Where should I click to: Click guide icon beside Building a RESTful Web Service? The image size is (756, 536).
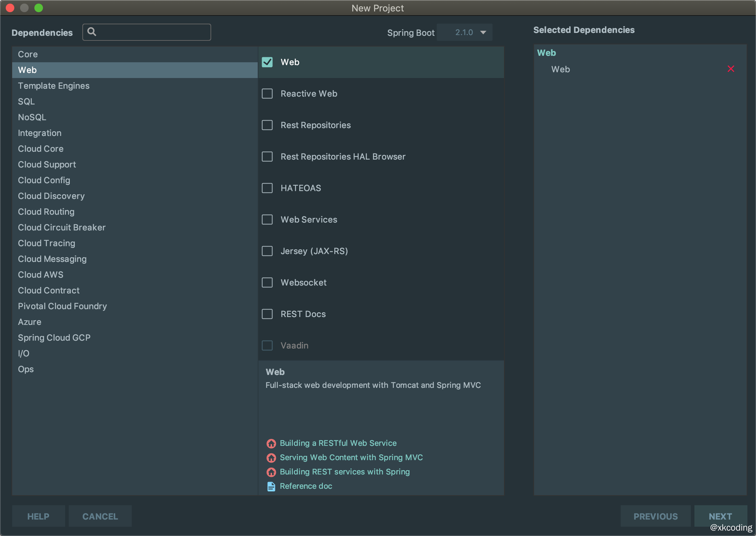[x=271, y=443]
